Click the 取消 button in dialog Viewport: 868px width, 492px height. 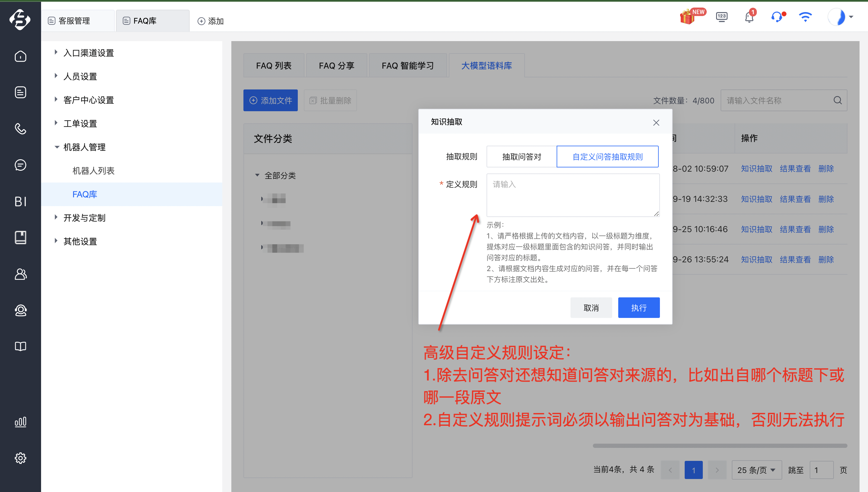[591, 308]
